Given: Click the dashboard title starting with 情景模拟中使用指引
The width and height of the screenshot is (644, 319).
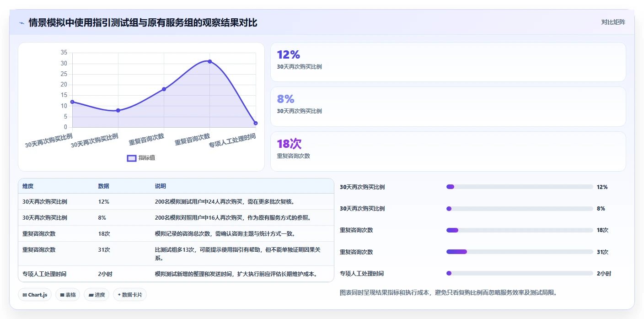Looking at the screenshot, I should 143,22.
